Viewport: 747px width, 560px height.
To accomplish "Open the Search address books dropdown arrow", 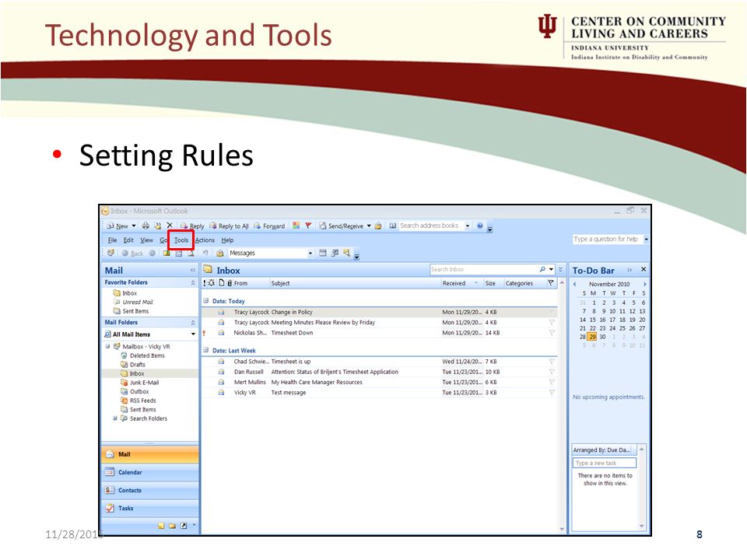I will [468, 226].
